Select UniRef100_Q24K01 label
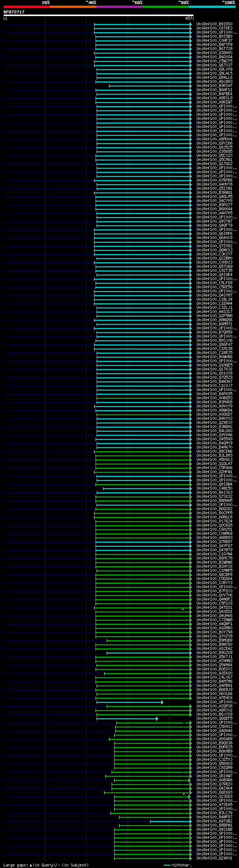Screen dimensions: 239x868 point(214,858)
